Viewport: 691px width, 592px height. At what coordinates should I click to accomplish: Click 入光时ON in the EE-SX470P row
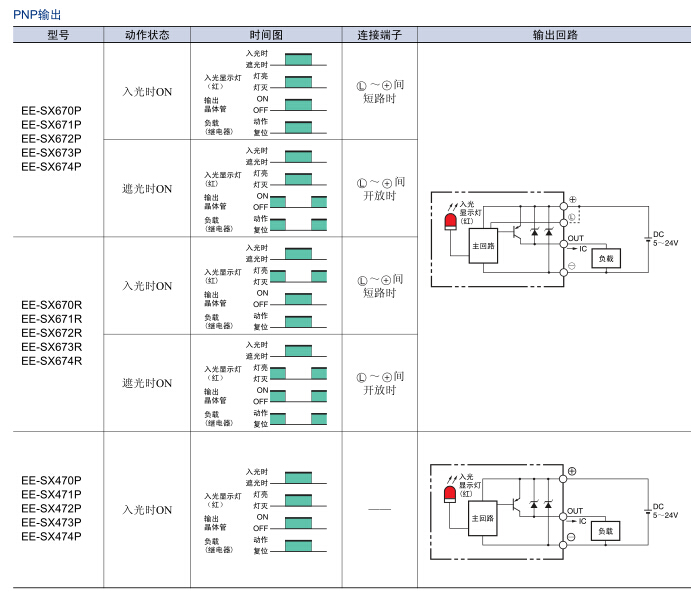147,510
